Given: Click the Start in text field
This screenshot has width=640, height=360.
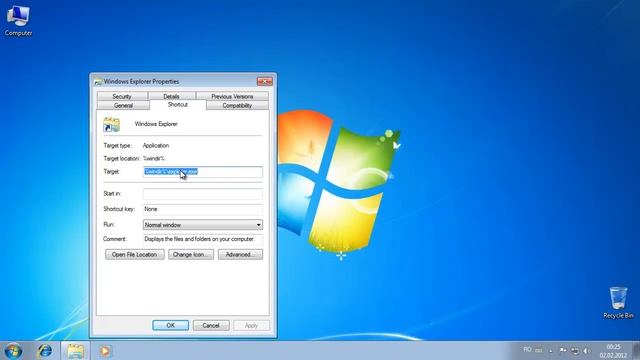Looking at the screenshot, I should tap(203, 194).
